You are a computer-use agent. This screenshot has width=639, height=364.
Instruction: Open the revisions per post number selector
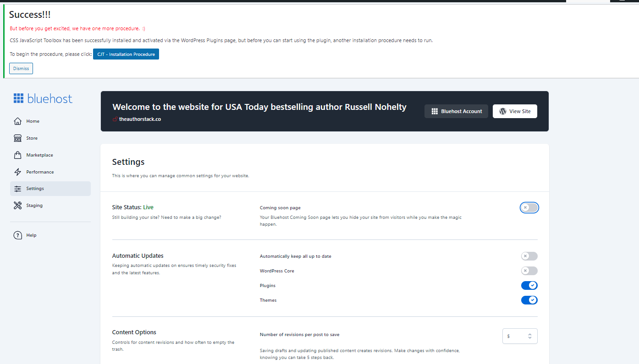tap(520, 336)
